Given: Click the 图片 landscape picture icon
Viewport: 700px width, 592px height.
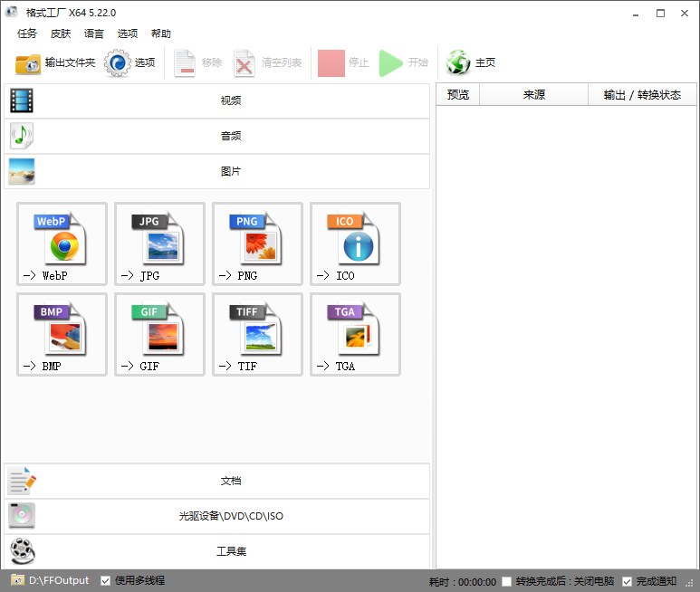Looking at the screenshot, I should click(x=22, y=171).
